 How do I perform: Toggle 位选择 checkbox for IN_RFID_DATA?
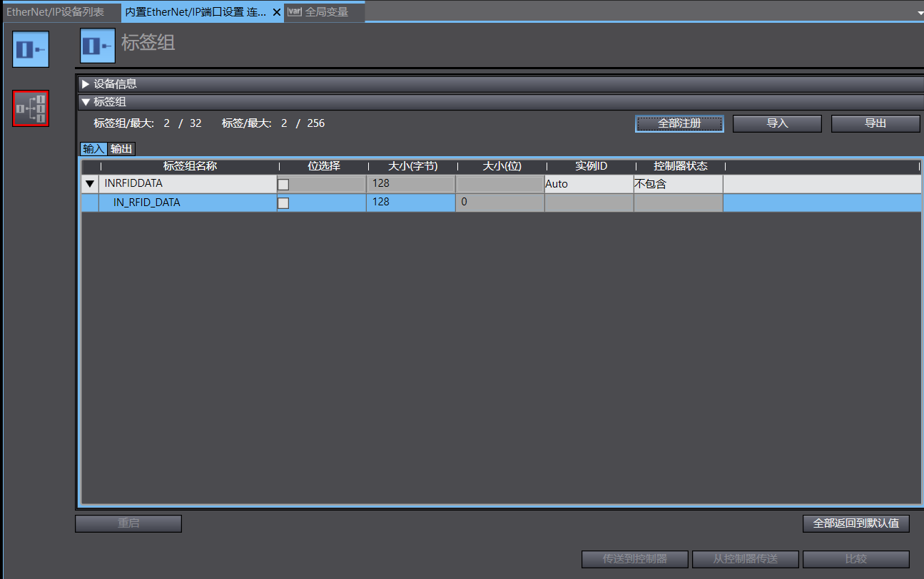(x=283, y=203)
